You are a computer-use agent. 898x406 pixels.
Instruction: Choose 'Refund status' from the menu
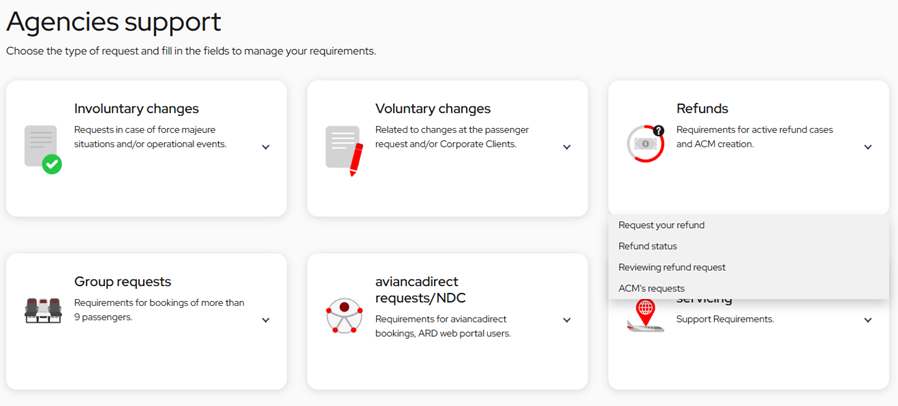[648, 246]
